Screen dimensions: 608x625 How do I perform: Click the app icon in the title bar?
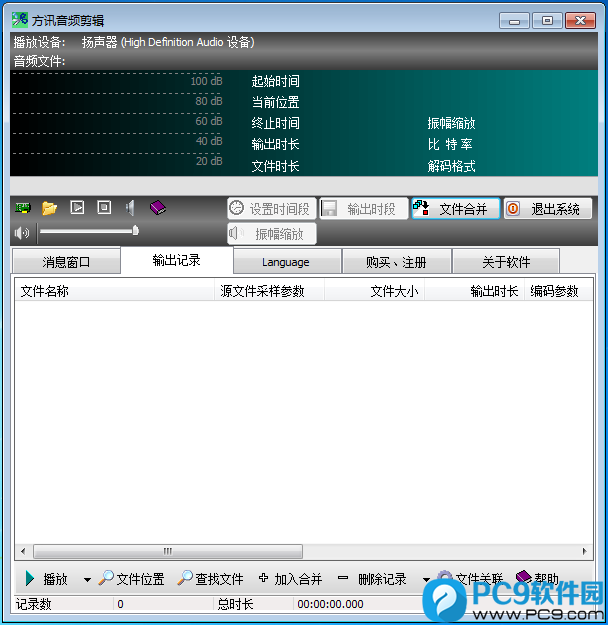click(x=20, y=20)
